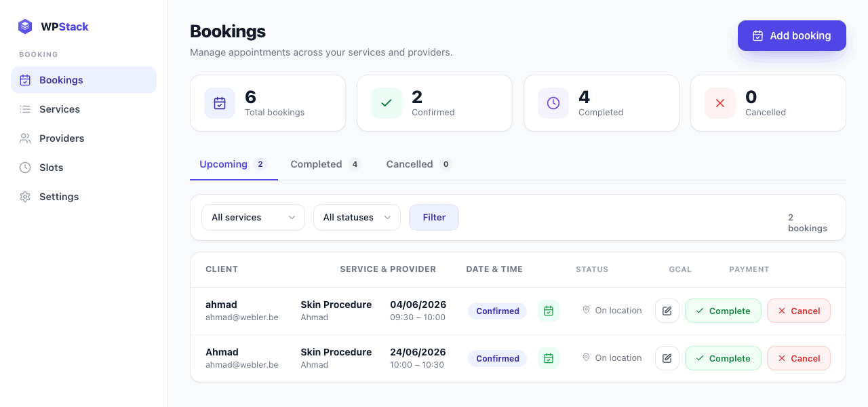Open Slots in the sidebar

[83, 168]
